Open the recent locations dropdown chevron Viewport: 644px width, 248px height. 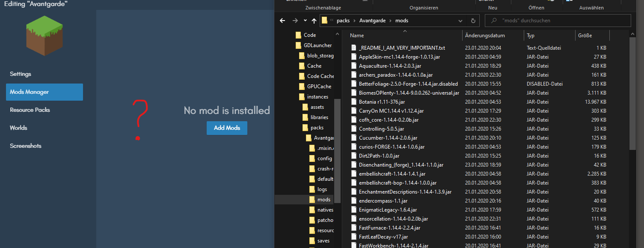[x=305, y=20]
